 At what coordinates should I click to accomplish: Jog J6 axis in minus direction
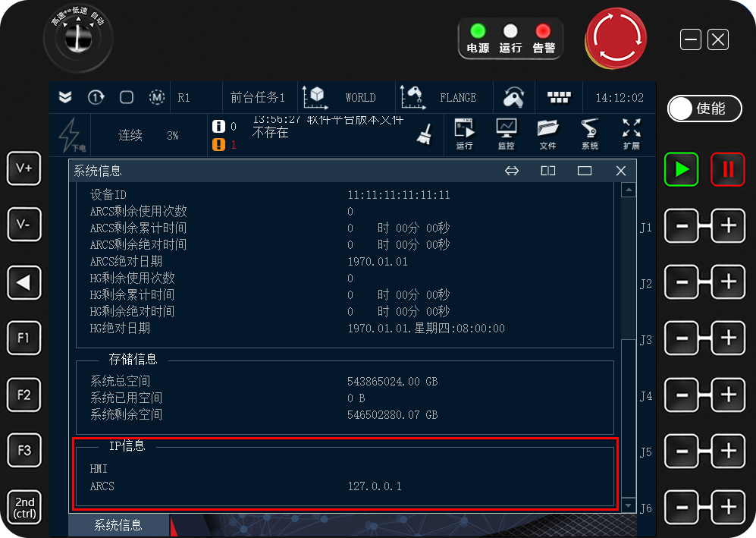click(682, 507)
